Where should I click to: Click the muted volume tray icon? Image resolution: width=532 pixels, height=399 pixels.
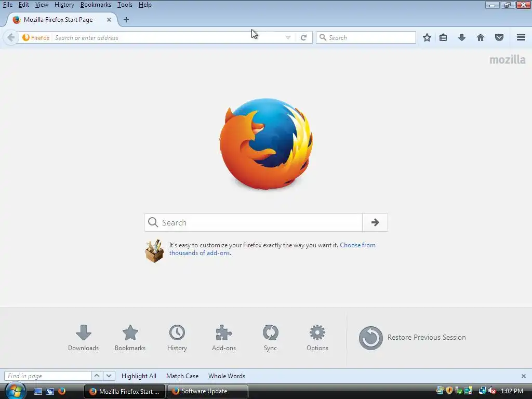[x=492, y=391]
